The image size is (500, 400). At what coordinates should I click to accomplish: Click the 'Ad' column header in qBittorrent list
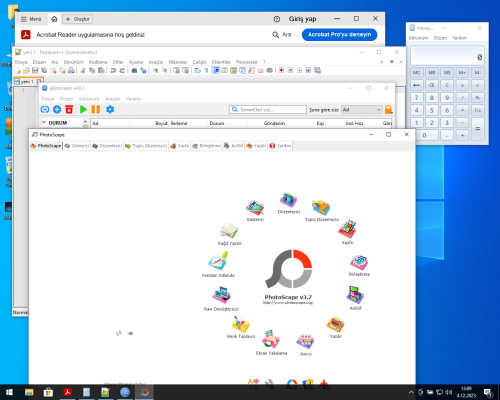pos(110,123)
